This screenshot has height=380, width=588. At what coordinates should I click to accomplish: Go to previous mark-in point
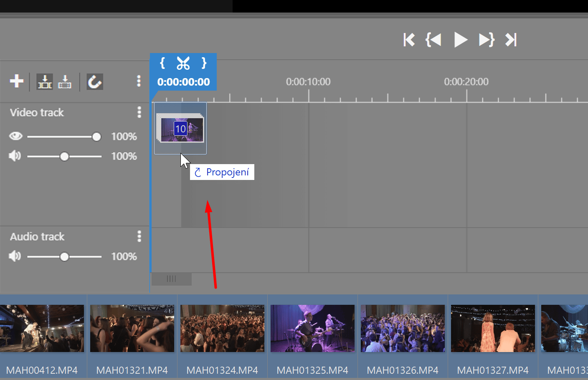tap(433, 40)
